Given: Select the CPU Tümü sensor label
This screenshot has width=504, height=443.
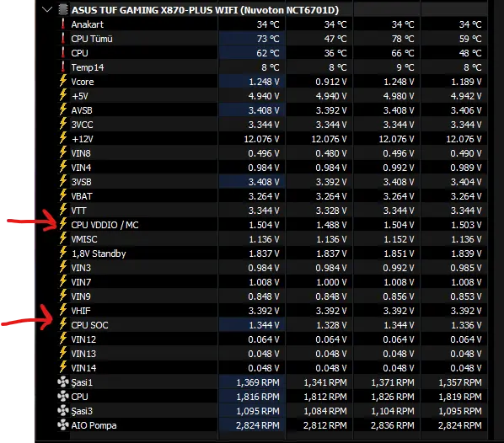Looking at the screenshot, I should [x=92, y=39].
